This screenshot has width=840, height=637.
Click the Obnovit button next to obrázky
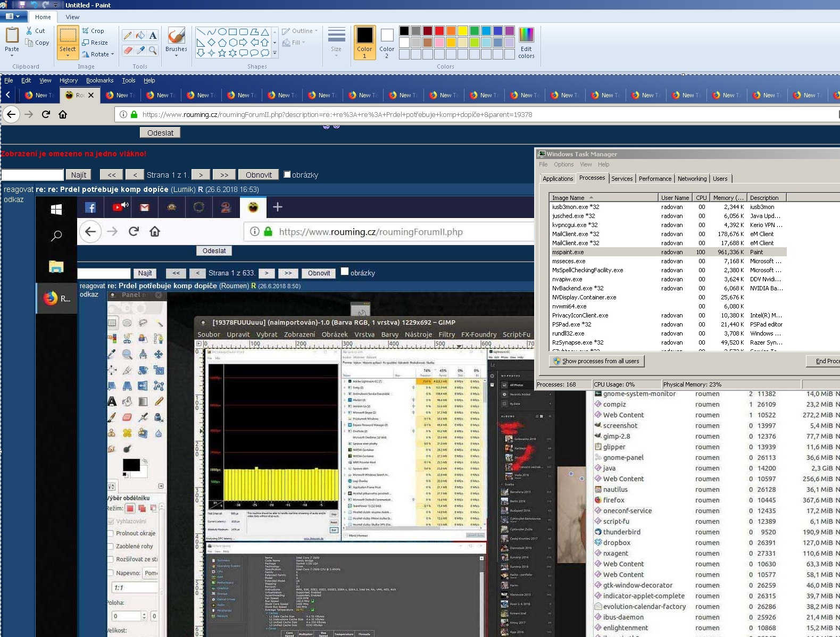coord(259,175)
